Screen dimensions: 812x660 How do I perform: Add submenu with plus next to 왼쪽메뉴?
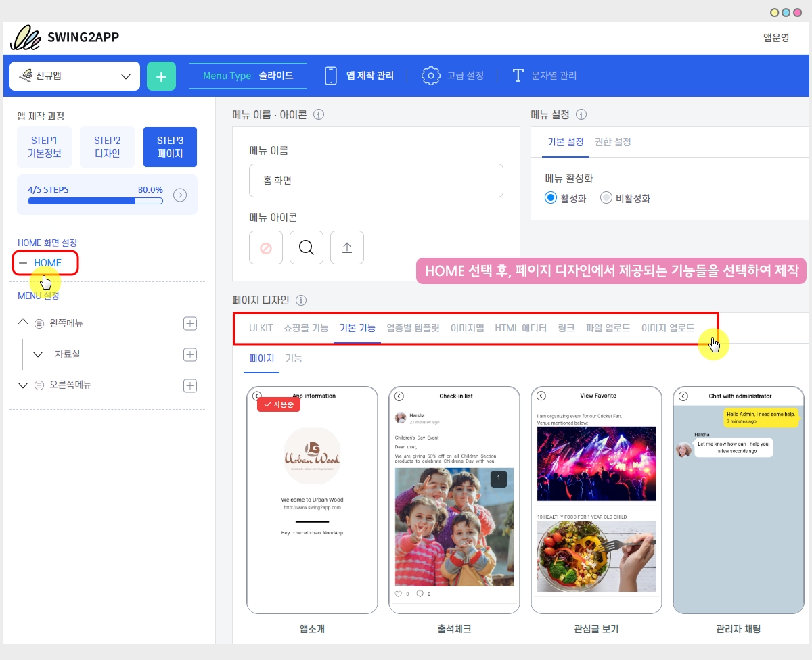click(190, 323)
